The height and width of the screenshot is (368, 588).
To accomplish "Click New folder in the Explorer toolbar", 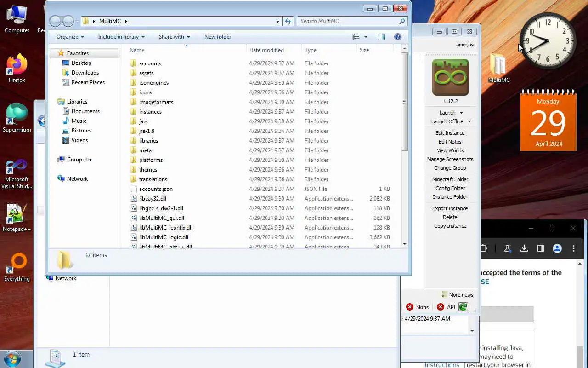I will pos(218,37).
